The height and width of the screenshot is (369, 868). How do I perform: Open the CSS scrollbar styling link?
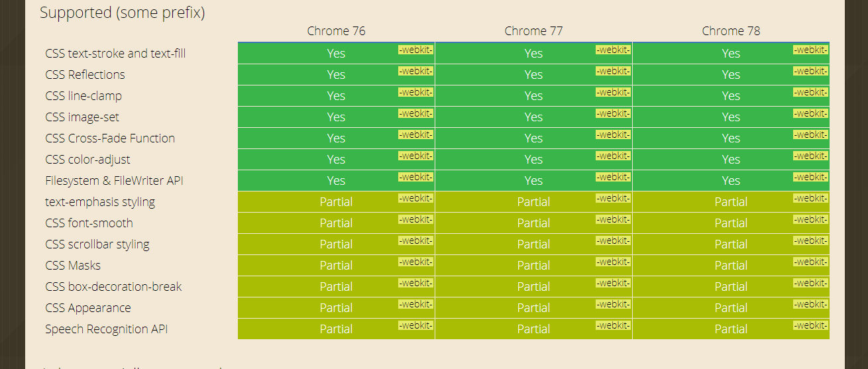tap(97, 244)
